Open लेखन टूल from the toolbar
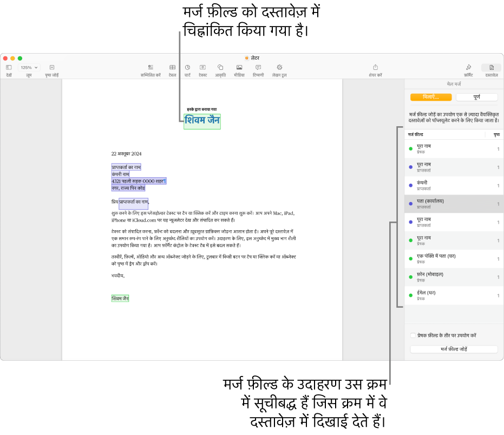 pos(279,67)
